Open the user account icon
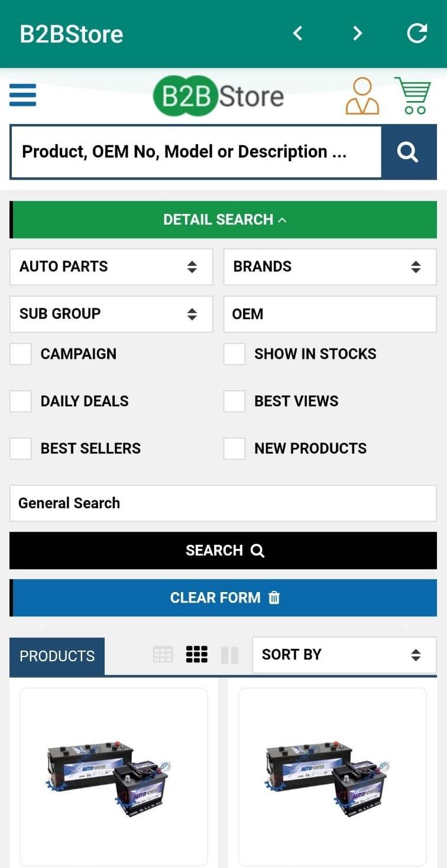This screenshot has width=447, height=868. click(x=362, y=96)
